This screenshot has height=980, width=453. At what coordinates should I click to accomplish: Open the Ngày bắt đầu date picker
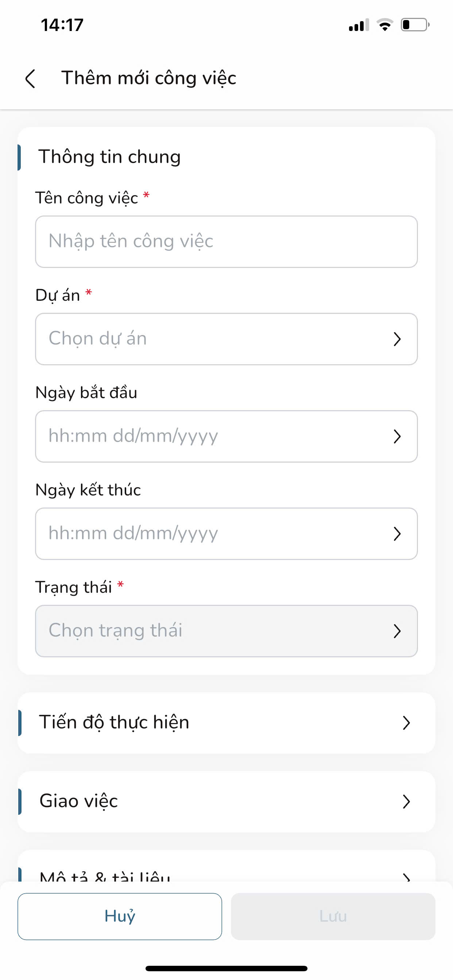[x=213, y=436]
